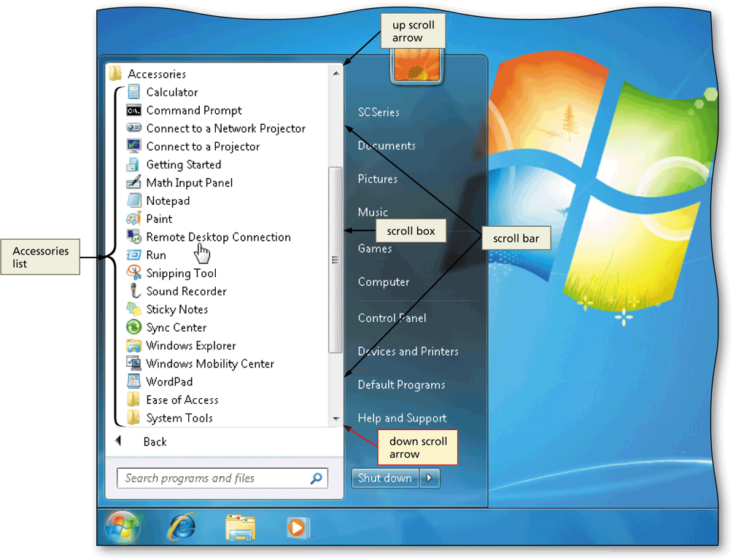The image size is (733, 560).
Task: Select the "Sound Recorder" text entry
Action: 187,291
